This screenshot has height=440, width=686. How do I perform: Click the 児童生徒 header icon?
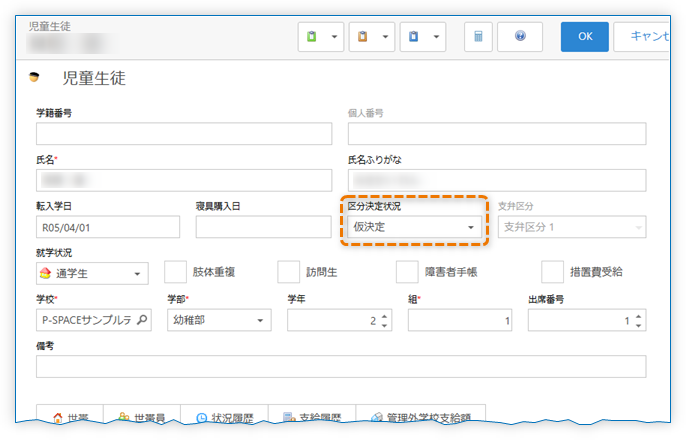coord(34,77)
